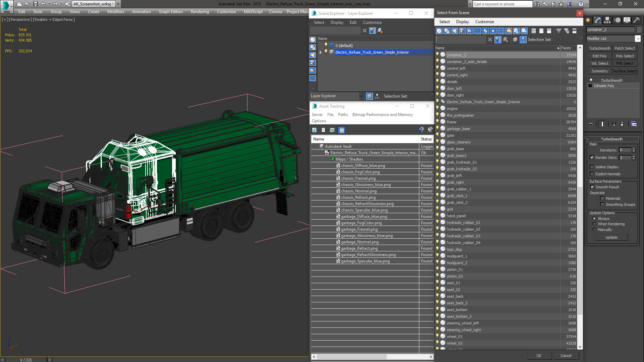Image resolution: width=644 pixels, height=362 pixels.
Task: Toggle Isoline Display checkbox
Action: (x=592, y=167)
